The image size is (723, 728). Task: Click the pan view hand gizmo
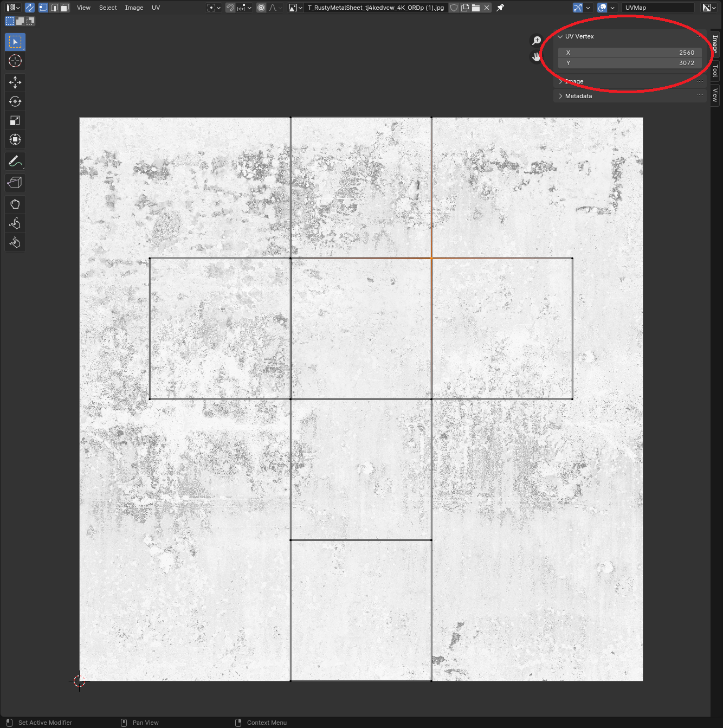537,57
